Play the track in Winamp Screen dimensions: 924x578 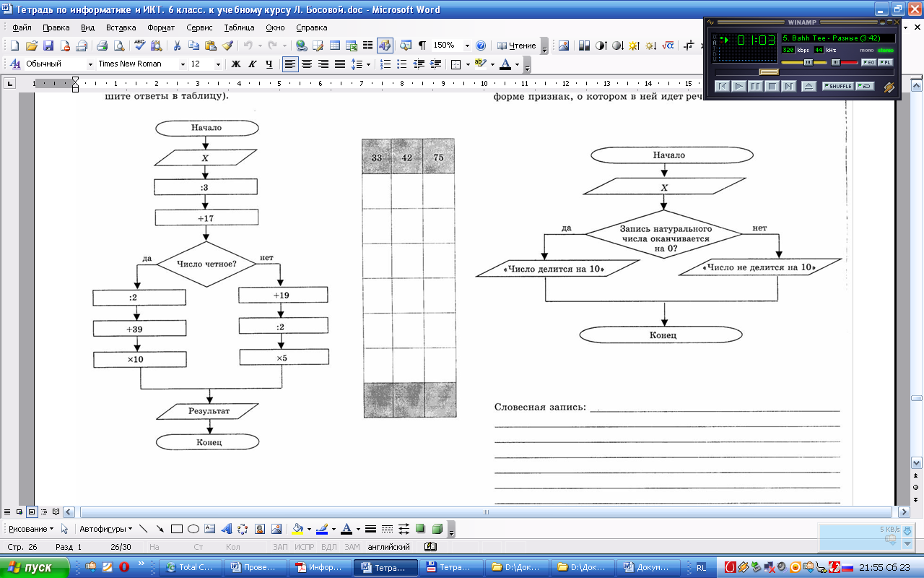738,86
